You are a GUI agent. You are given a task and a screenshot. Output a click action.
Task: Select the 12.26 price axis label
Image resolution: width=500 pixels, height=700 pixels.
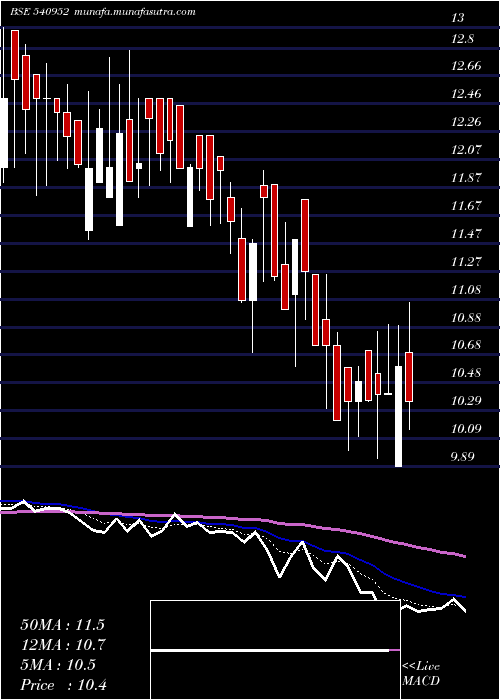(465, 121)
